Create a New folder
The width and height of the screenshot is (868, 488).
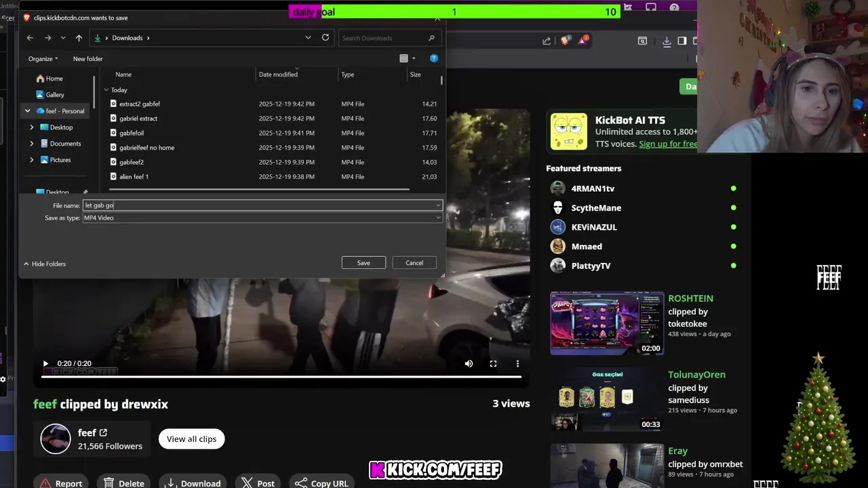tap(88, 59)
